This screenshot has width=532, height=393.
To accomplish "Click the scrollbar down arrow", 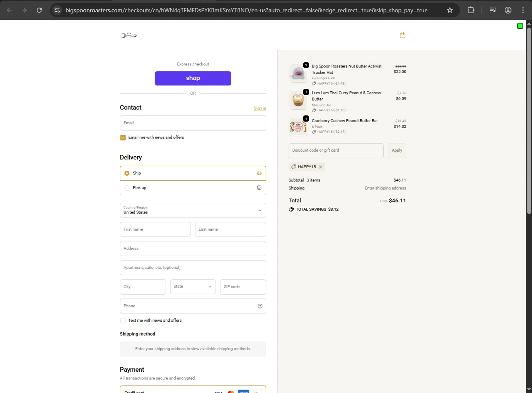I will [x=529, y=389].
